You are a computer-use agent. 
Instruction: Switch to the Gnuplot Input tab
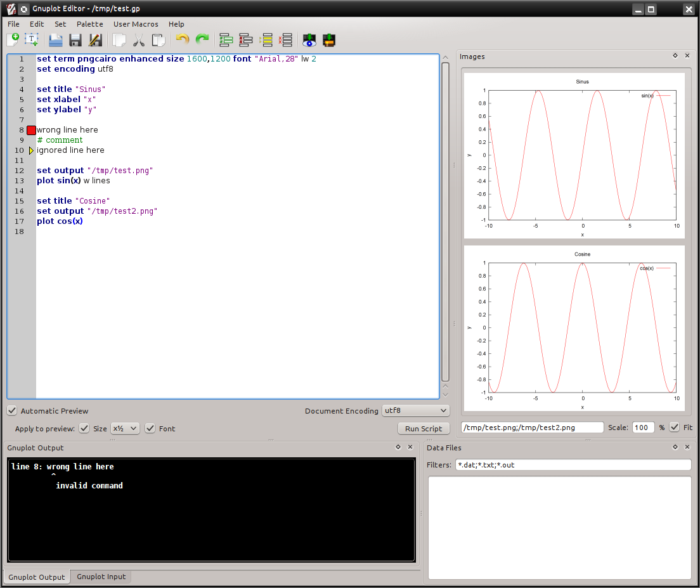[101, 577]
